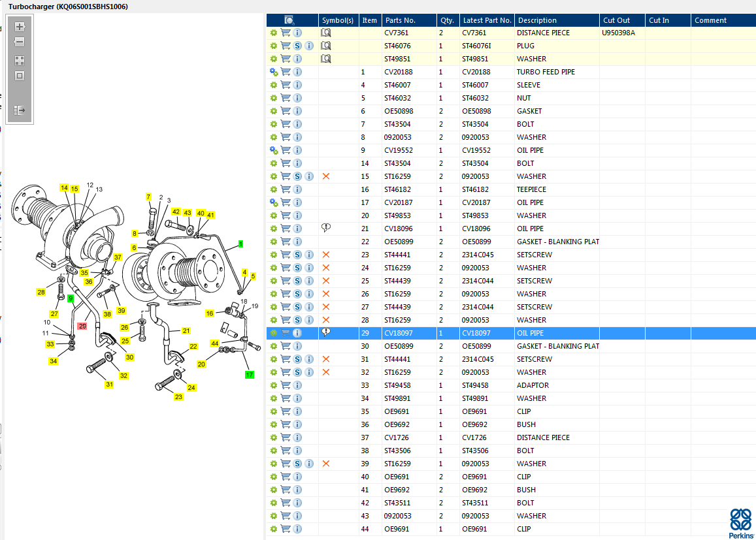Click the Cut Out column header
Image resolution: width=756 pixels, height=540 pixels.
click(x=616, y=20)
